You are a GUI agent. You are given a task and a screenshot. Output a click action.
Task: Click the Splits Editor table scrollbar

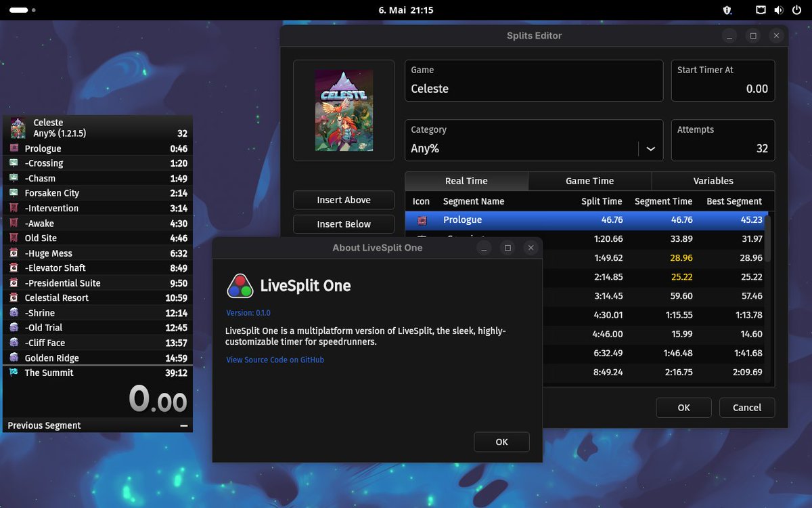tap(767, 237)
